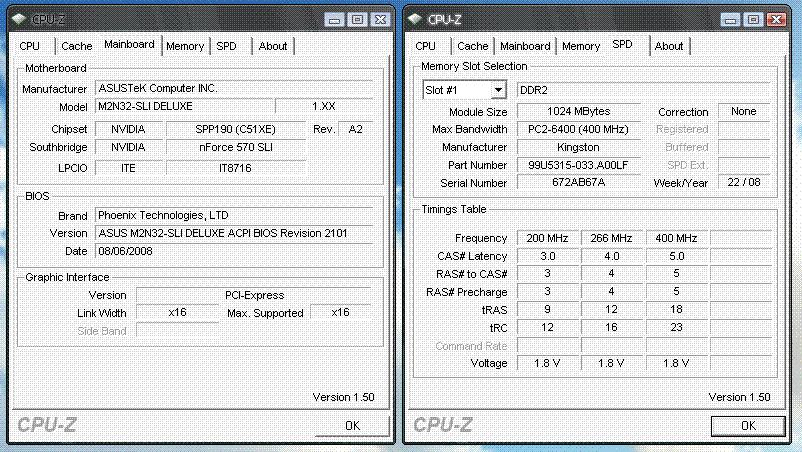Open Cache tab in the Mainboard window
This screenshot has height=452, width=802.
click(x=76, y=46)
